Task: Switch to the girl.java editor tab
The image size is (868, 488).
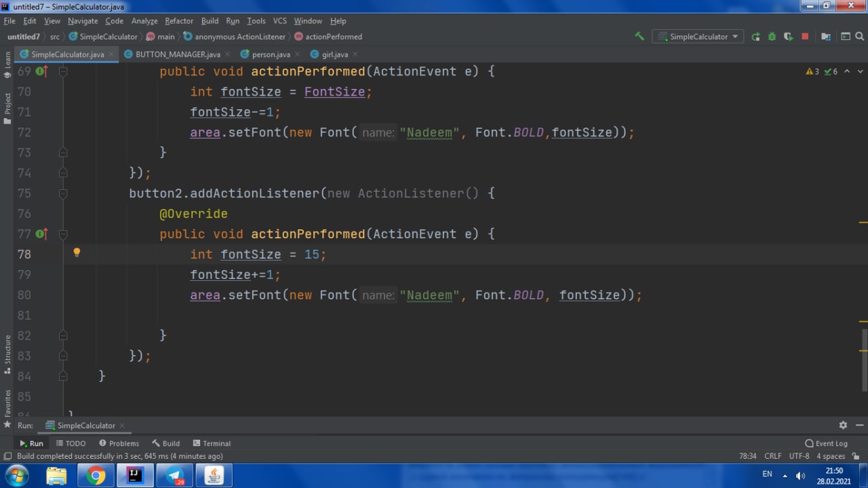Action: coord(335,54)
